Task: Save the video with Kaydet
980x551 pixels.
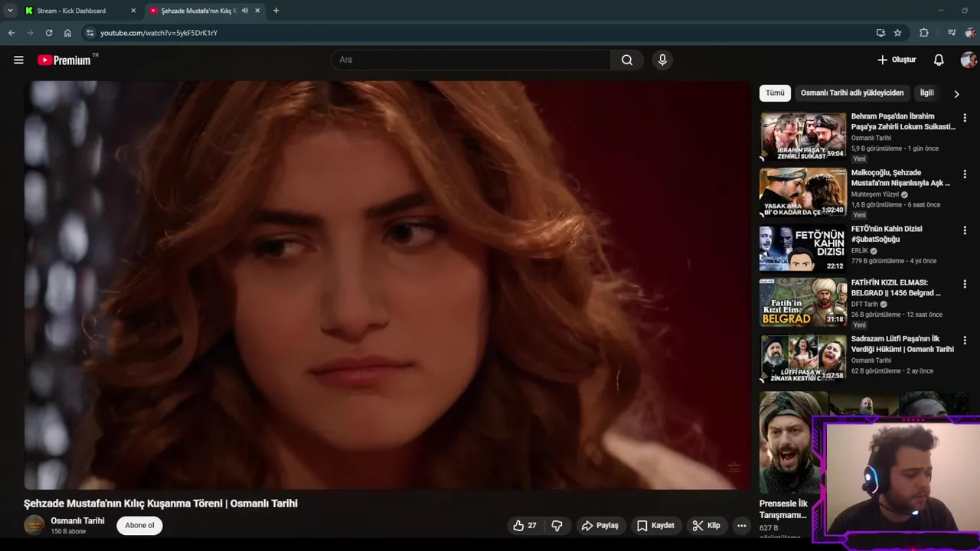Action: pyautogui.click(x=655, y=526)
